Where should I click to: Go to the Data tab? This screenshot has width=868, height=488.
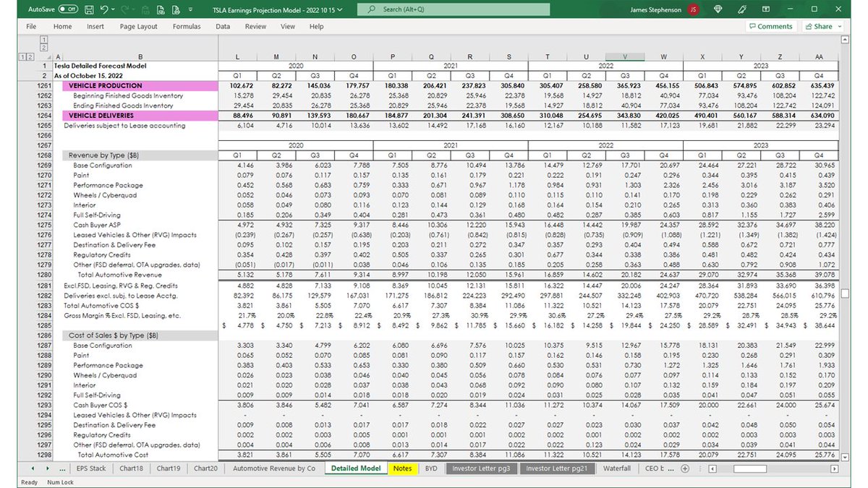[x=223, y=27]
